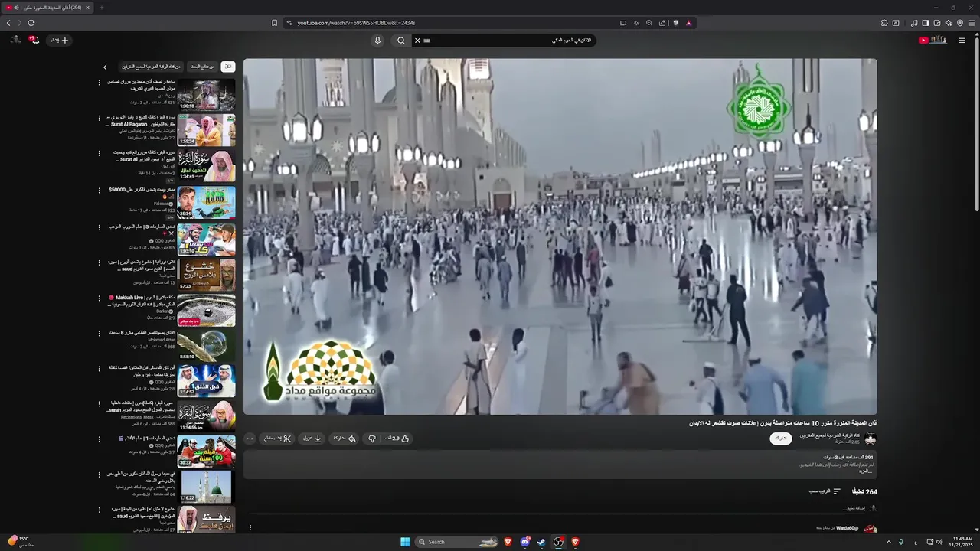Viewport: 980px width, 551px height.
Task: Open the YouTube guide hamburger menu
Action: [x=962, y=41]
